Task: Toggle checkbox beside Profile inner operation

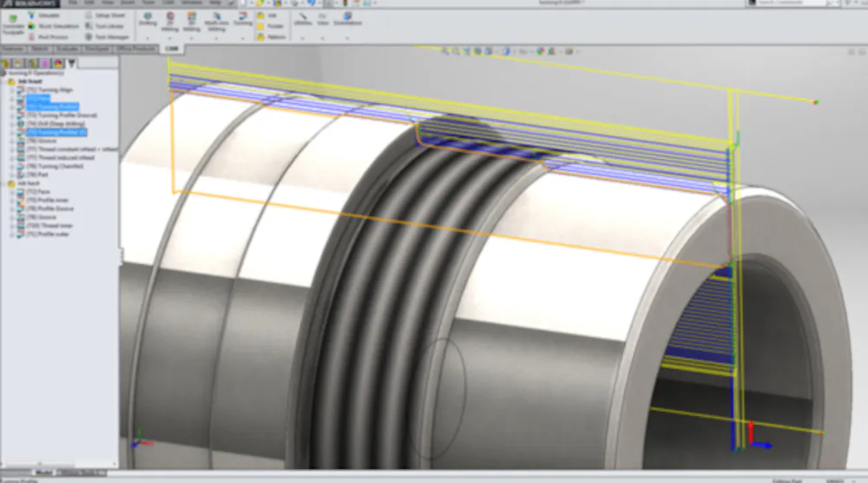Action: [x=11, y=201]
